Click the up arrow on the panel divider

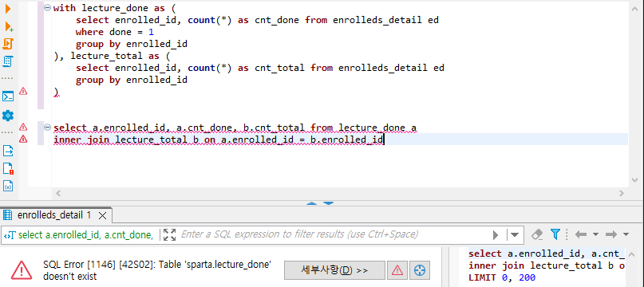[312, 202]
